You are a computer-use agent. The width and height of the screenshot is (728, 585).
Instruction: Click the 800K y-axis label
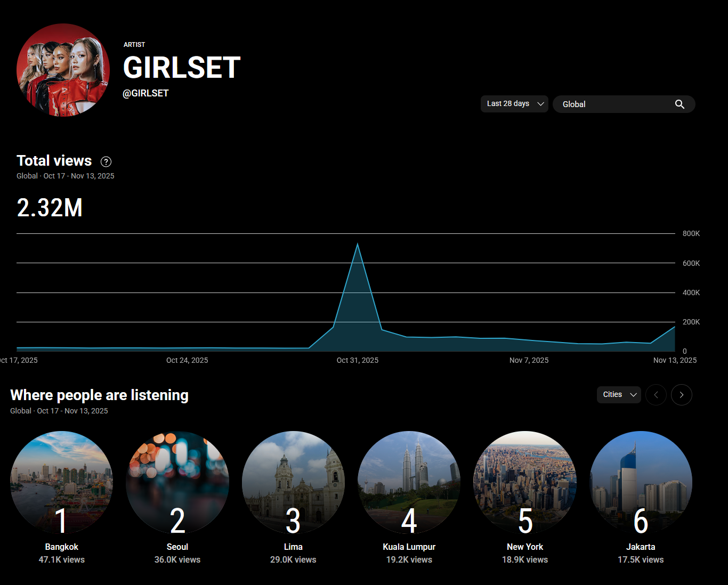[691, 233]
